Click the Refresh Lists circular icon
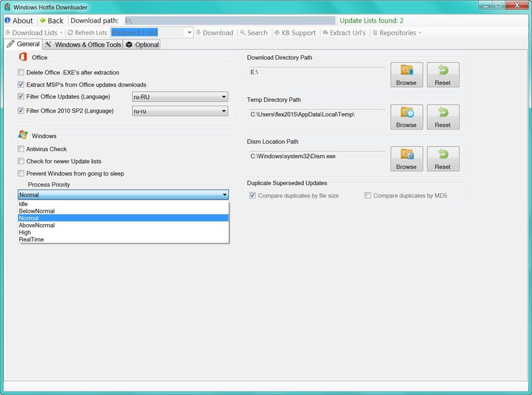This screenshot has width=532, height=395. 70,33
